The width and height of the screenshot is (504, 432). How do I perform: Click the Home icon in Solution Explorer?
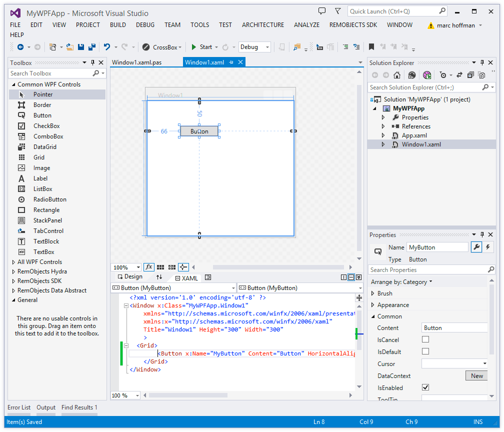[397, 75]
